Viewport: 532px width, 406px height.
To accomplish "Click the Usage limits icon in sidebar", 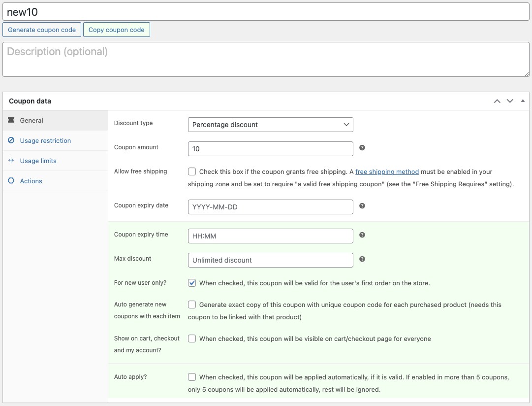I will point(11,161).
